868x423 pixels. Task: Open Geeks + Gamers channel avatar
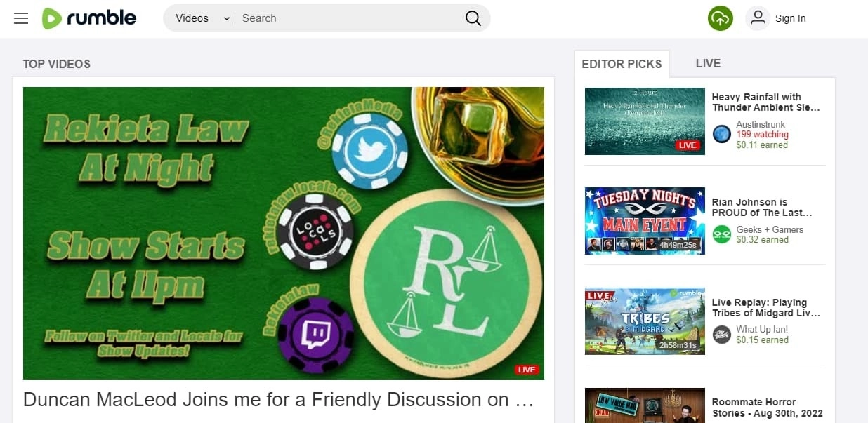pos(722,234)
